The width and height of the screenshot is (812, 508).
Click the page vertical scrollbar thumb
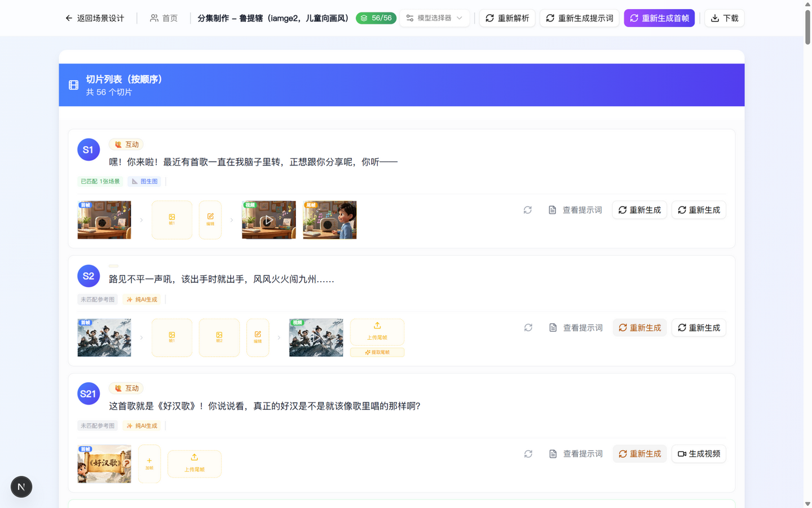807,26
